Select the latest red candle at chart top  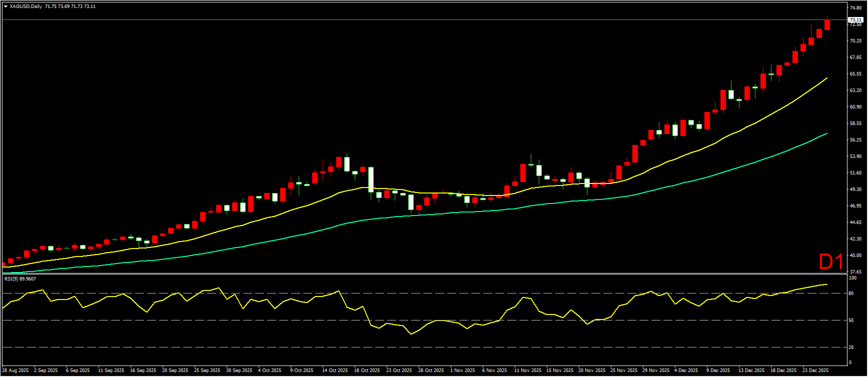pos(827,24)
